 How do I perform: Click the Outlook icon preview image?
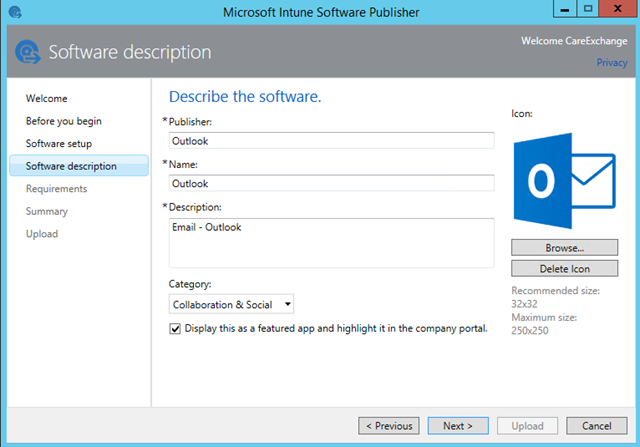click(x=564, y=181)
